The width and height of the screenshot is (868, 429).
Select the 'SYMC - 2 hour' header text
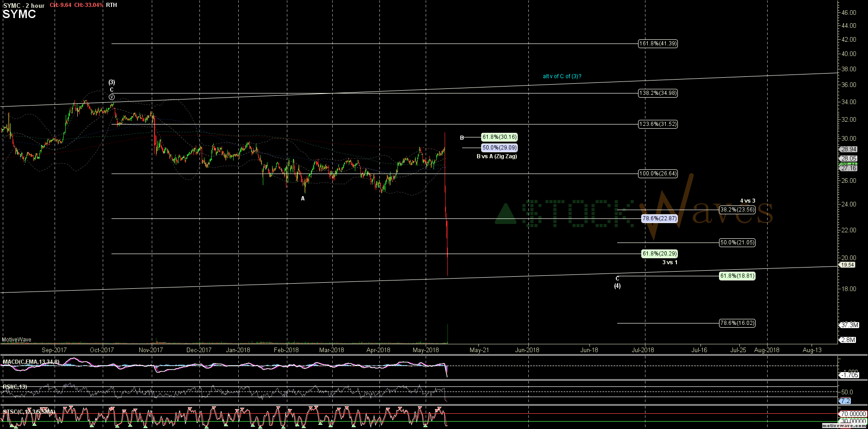(24, 6)
